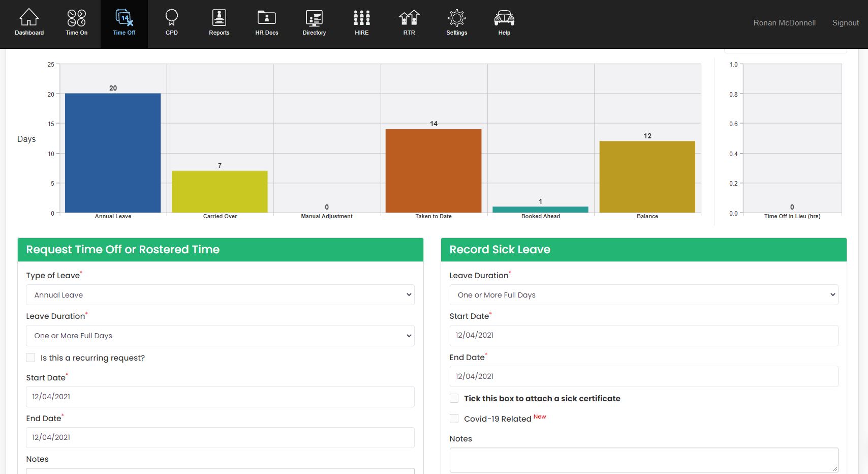Expand the Leave Duration dropdown under Record Sick Leave
The width and height of the screenshot is (868, 474).
644,294
